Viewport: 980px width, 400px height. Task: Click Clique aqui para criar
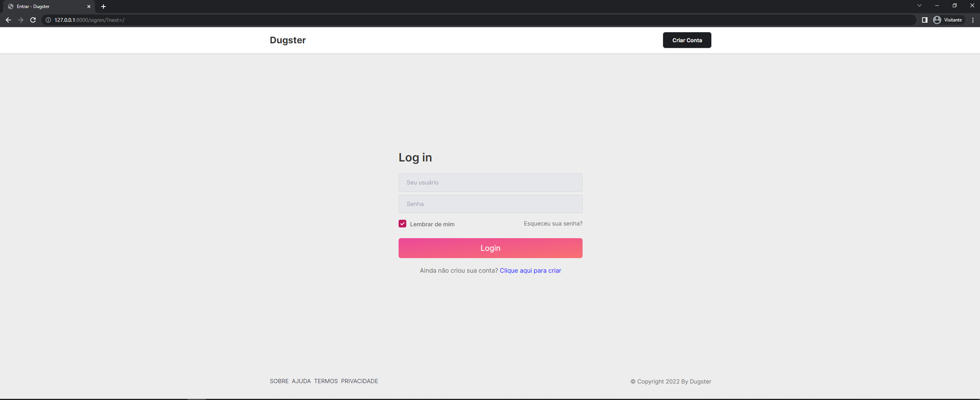(530, 270)
